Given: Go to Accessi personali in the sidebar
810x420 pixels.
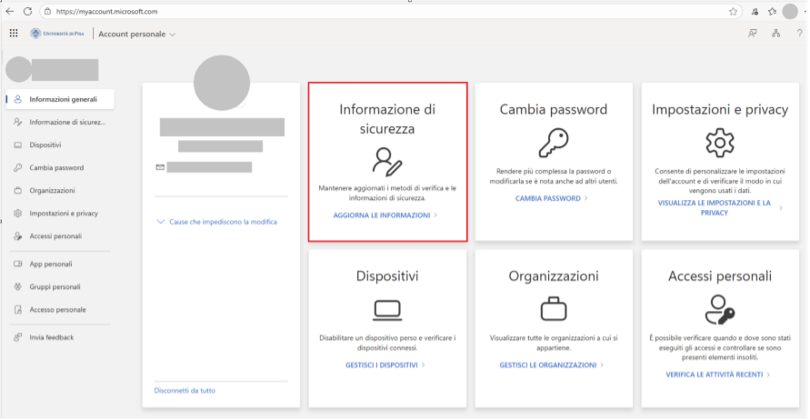Looking at the screenshot, I should 55,236.
